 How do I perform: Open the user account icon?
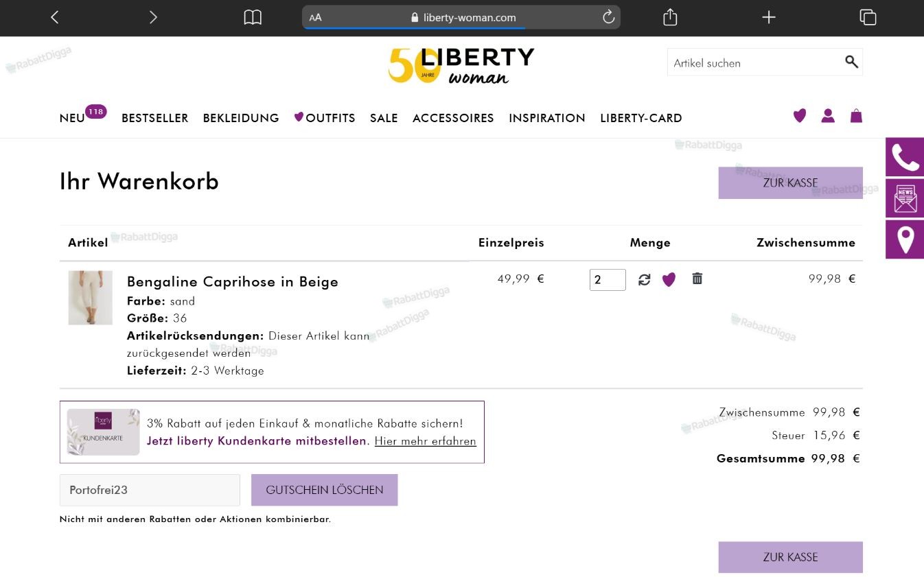828,116
